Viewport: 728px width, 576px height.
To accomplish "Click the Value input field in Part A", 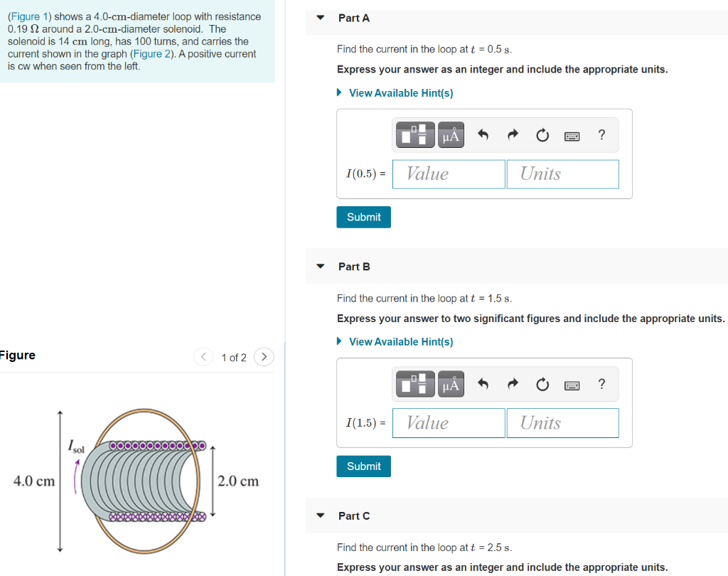I will (x=449, y=174).
